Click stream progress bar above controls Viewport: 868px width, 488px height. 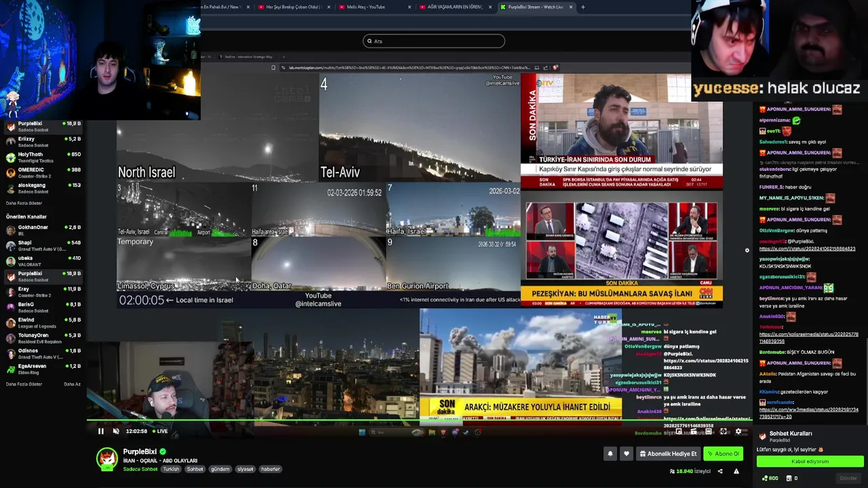tap(420, 422)
